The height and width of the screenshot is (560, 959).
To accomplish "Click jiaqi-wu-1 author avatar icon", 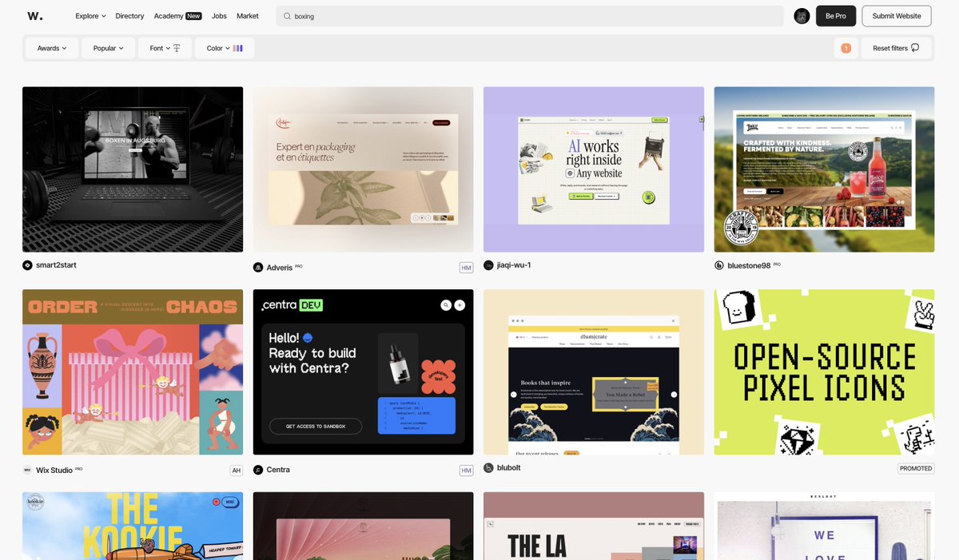I will (488, 265).
